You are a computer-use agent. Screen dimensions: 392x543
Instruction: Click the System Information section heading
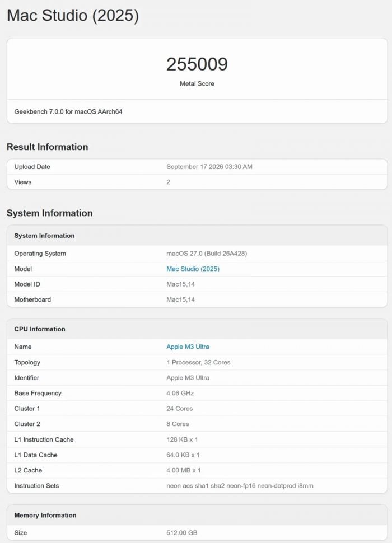pyautogui.click(x=49, y=213)
